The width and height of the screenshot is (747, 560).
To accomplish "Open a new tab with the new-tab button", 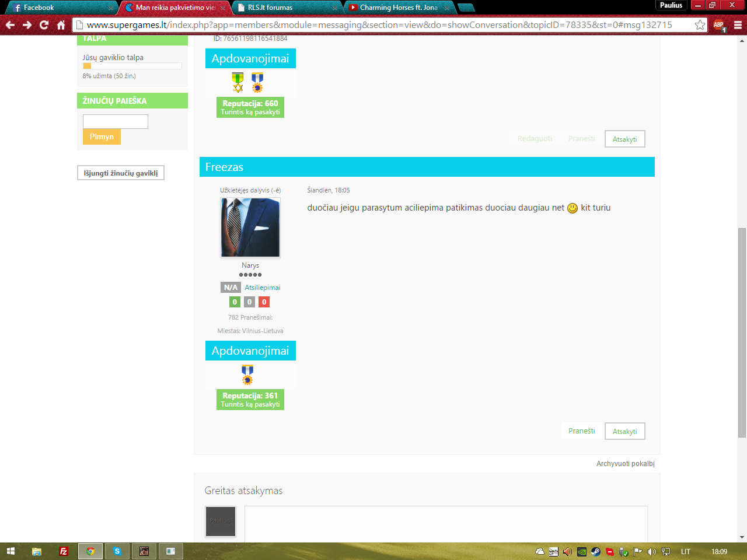I will pyautogui.click(x=466, y=8).
